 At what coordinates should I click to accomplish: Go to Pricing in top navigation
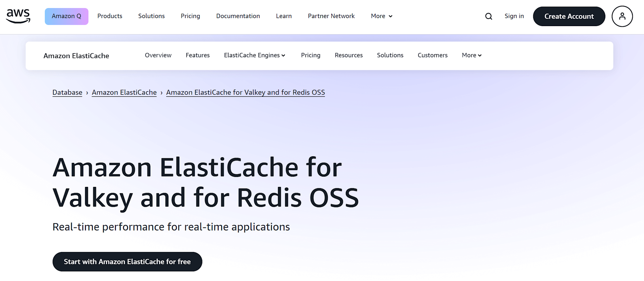tap(190, 16)
